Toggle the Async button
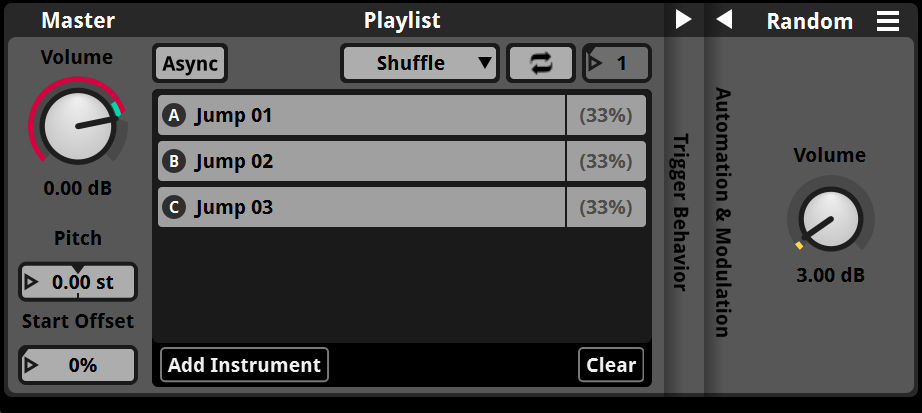The width and height of the screenshot is (922, 413). (190, 63)
